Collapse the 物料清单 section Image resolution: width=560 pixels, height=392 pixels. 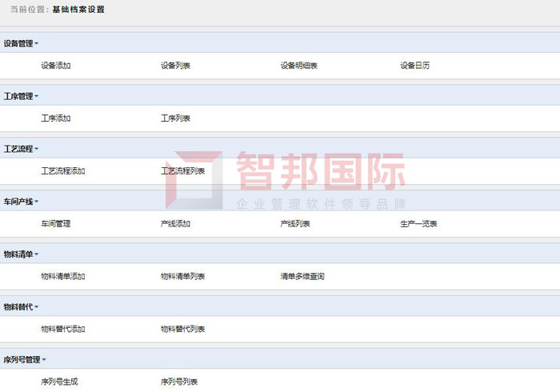[x=21, y=254]
